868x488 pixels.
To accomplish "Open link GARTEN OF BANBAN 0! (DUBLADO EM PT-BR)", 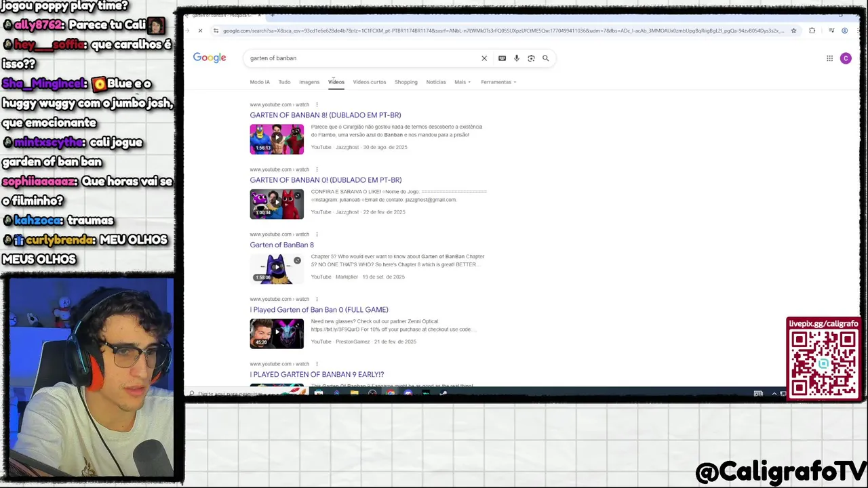I will (325, 180).
